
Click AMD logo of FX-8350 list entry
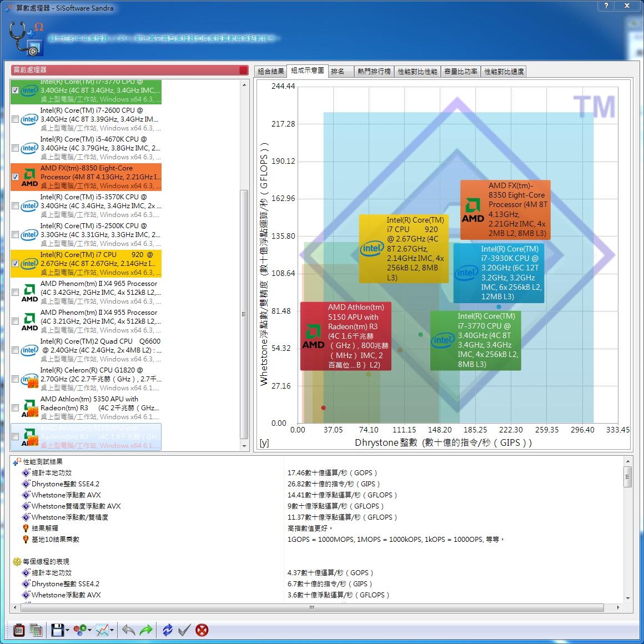(x=29, y=177)
